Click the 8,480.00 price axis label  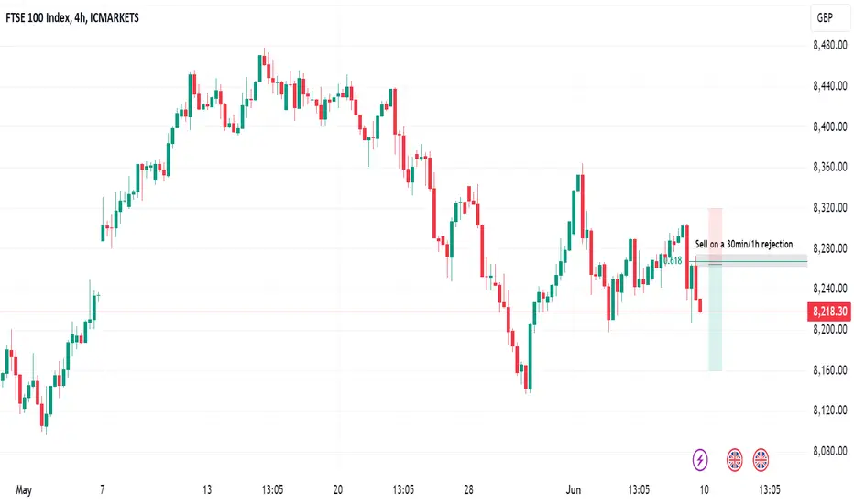[x=830, y=45]
